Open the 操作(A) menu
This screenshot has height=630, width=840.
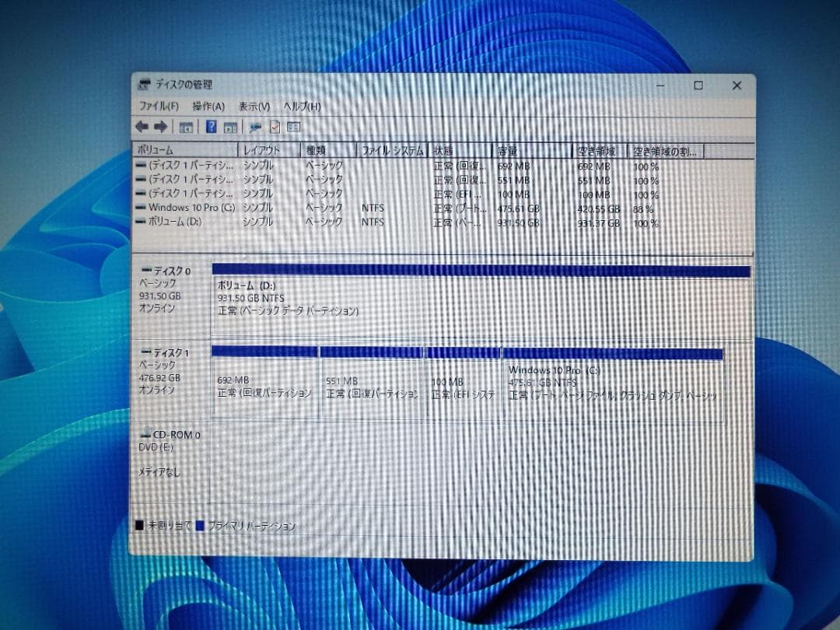click(x=208, y=106)
